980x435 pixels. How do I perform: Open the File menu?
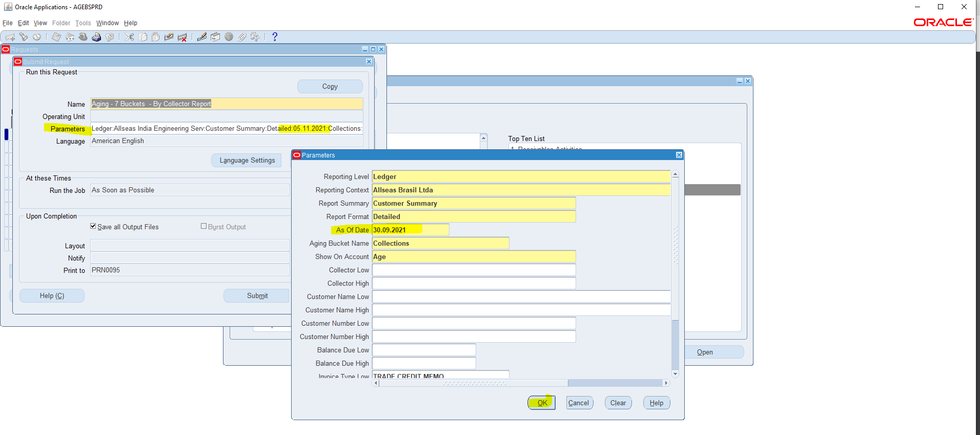[x=8, y=23]
